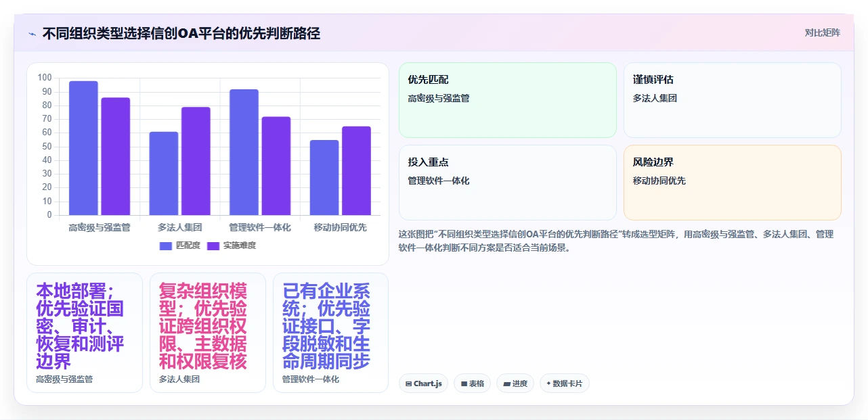Click the icon inside the 进度 chip
This screenshot has height=420, width=868.
(507, 383)
